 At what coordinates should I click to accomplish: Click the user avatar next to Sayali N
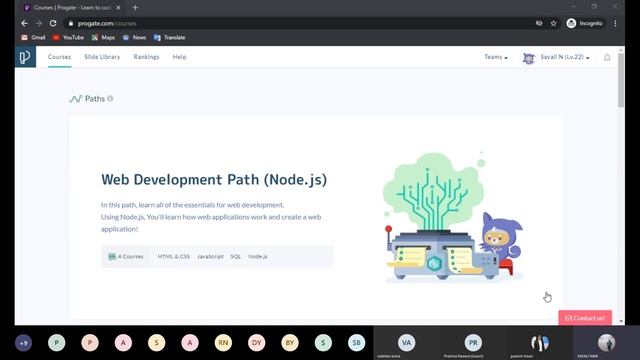[529, 58]
